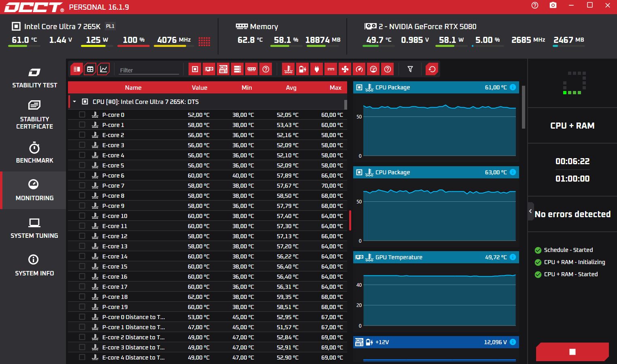Open the Stability Certificate section
617x364 pixels.
(x=34, y=115)
